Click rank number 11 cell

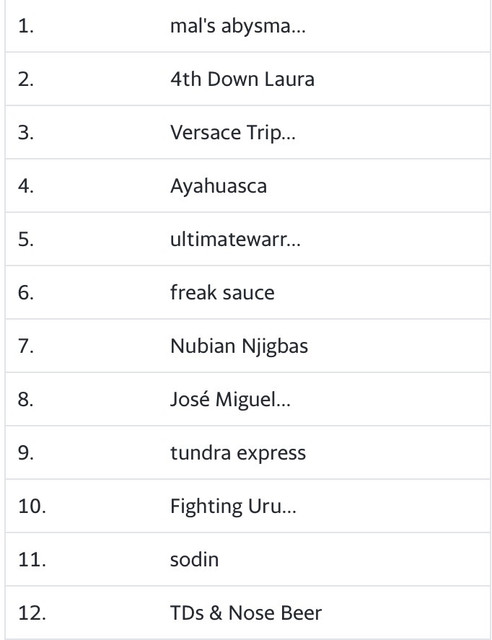click(x=32, y=560)
